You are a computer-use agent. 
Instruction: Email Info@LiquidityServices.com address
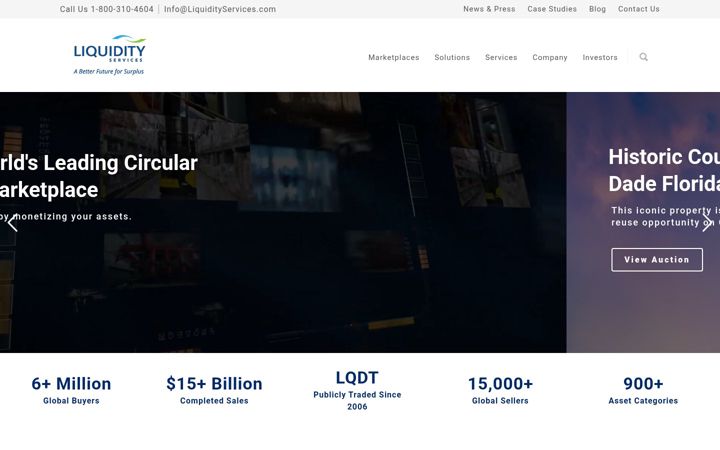point(220,9)
